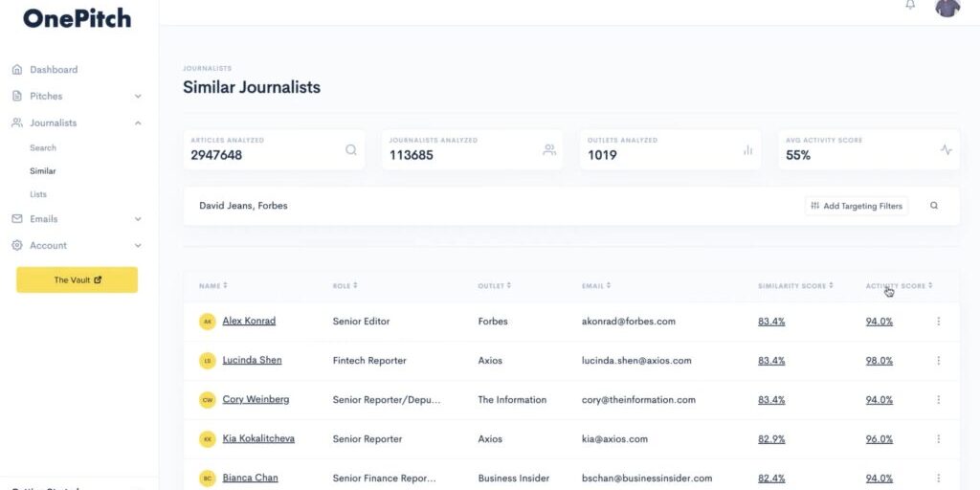The image size is (980, 490).
Task: Open the user profile avatar
Action: click(x=947, y=7)
